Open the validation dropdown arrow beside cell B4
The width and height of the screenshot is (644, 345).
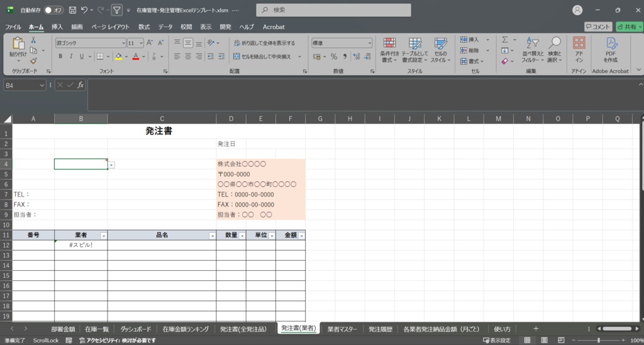tap(112, 164)
